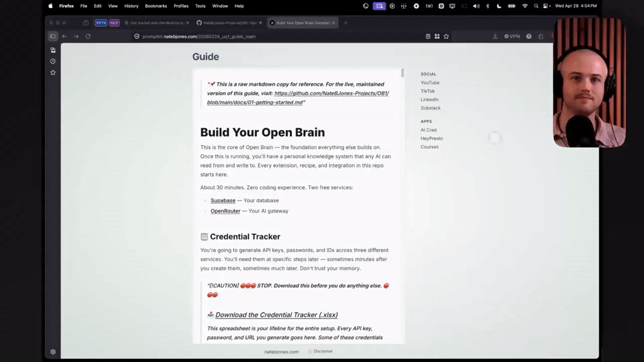This screenshot has height=362, width=644.
Task: Open the YouTube social link
Action: (430, 82)
